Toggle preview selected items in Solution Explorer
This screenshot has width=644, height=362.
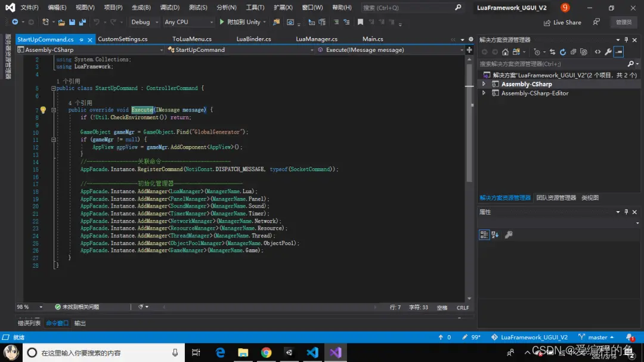coord(618,52)
